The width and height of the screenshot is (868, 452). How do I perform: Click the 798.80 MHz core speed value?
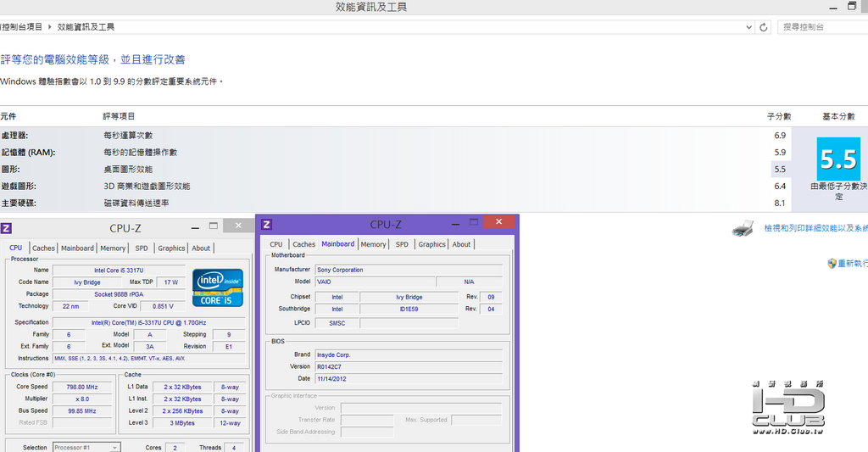(x=82, y=388)
